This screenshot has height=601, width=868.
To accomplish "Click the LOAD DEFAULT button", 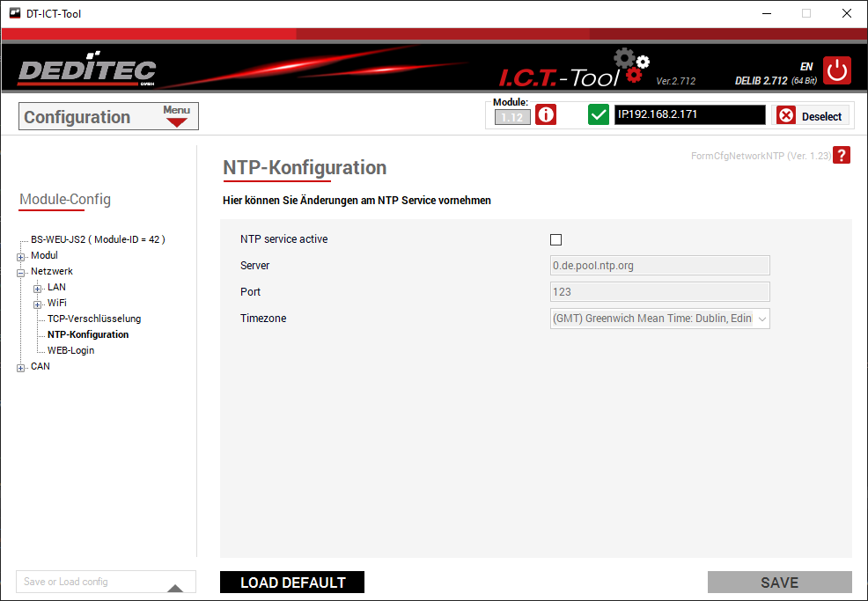I will 292,583.
